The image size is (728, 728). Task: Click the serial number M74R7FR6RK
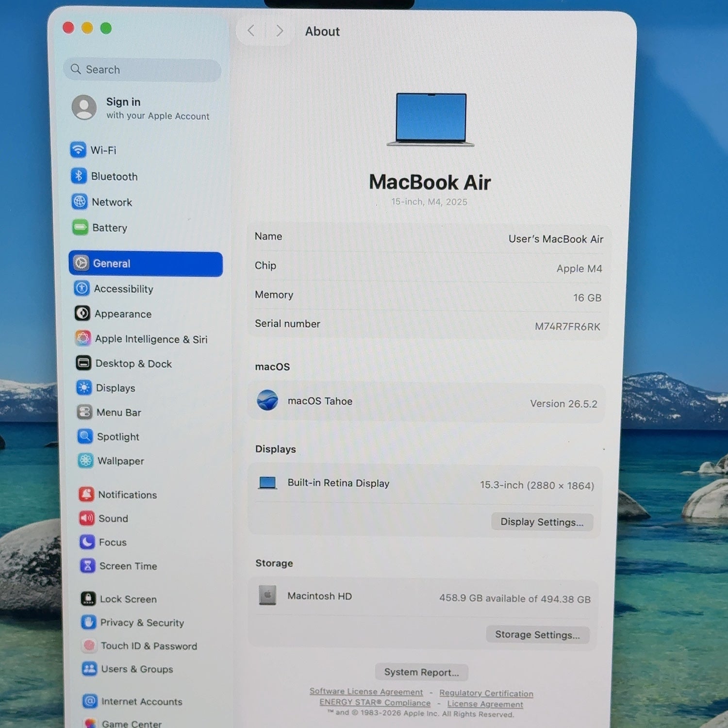point(567,326)
